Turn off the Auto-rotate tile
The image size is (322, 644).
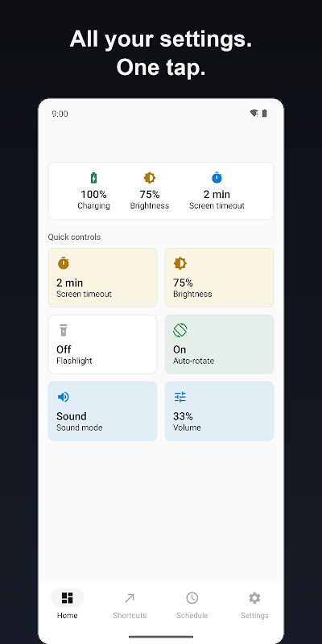tap(219, 345)
